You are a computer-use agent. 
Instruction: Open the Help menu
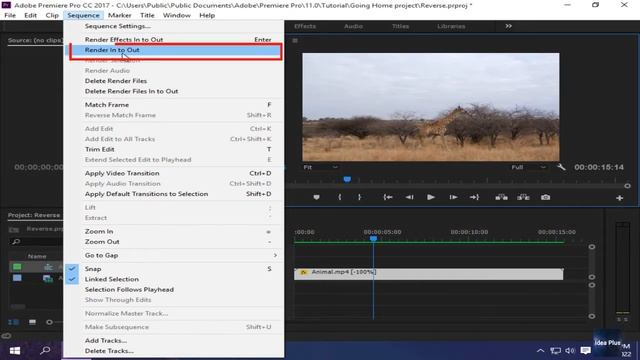[207, 15]
